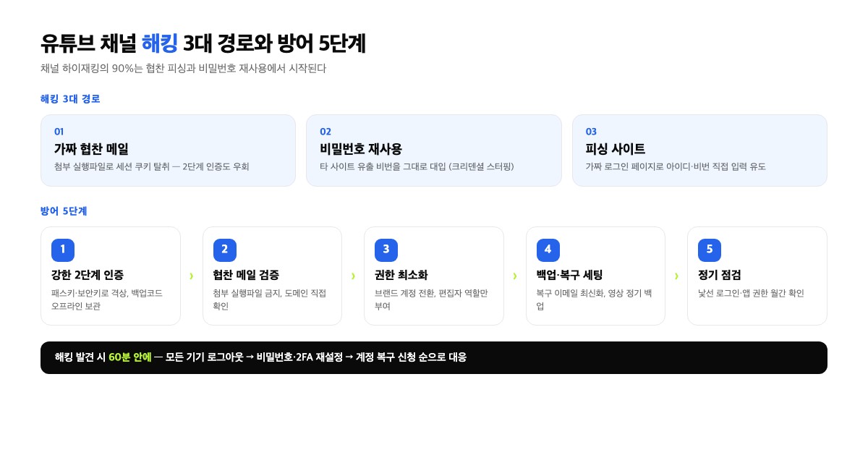Click the blue number 2 step badge
Screen dimensions: 868x463
click(225, 250)
